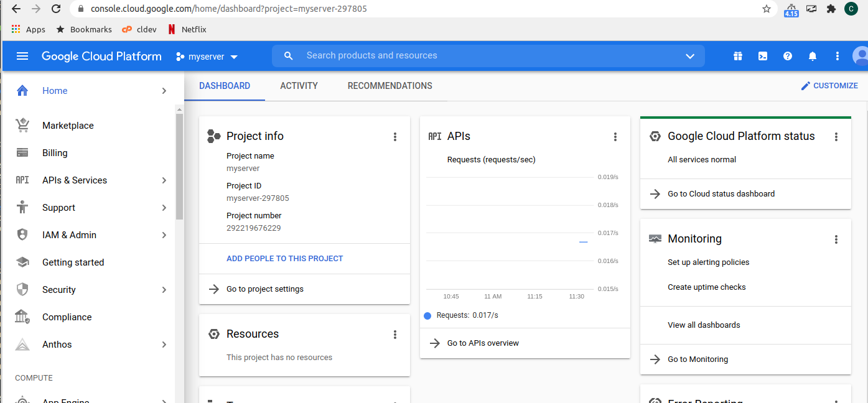Select Compliance in the sidebar
868x403 pixels.
[x=67, y=317]
